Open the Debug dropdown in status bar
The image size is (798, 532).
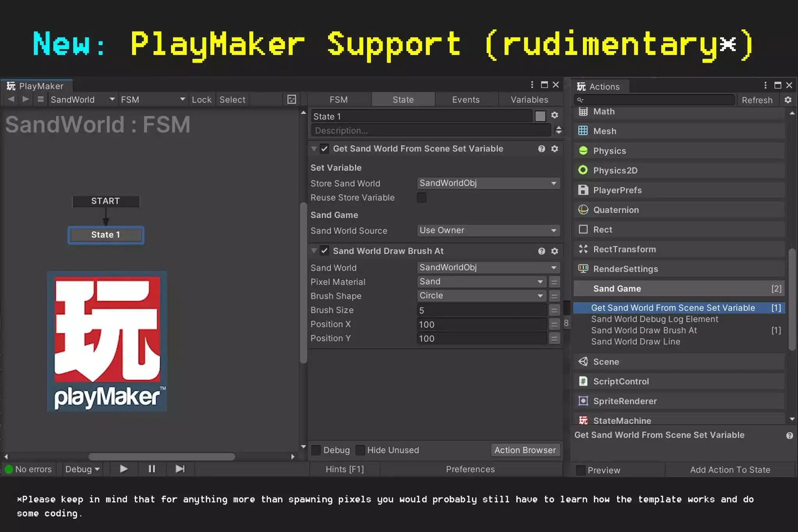pyautogui.click(x=82, y=469)
